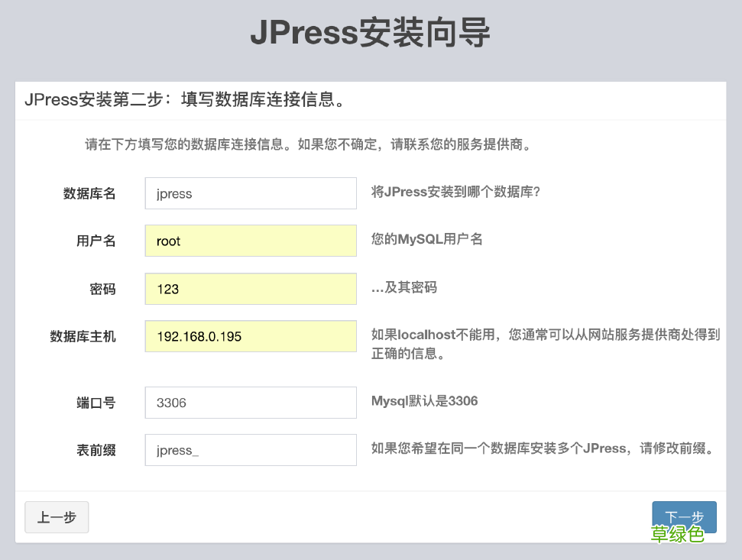Click the 草绿色 watermark text
The image size is (742, 560).
click(x=676, y=534)
